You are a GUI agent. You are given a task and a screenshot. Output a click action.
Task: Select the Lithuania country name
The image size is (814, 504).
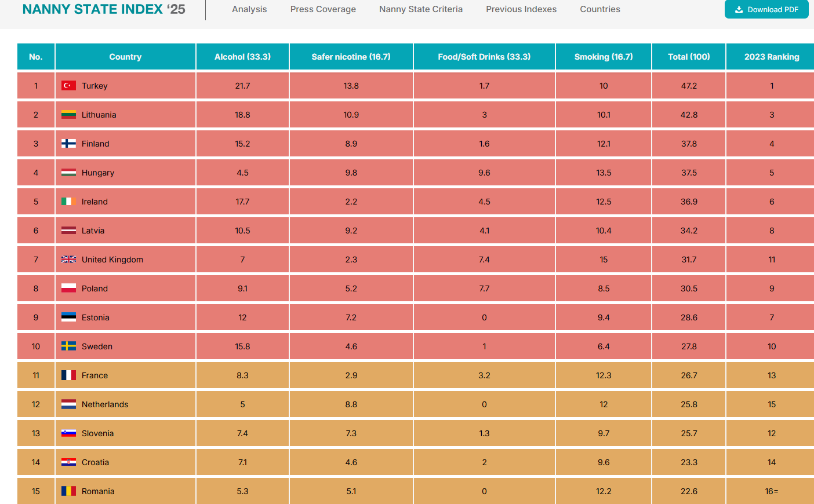tap(99, 115)
